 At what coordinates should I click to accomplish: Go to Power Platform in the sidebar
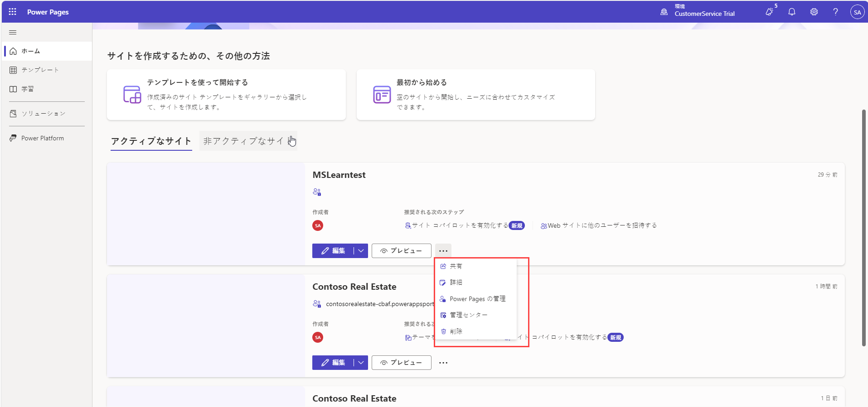coord(48,138)
